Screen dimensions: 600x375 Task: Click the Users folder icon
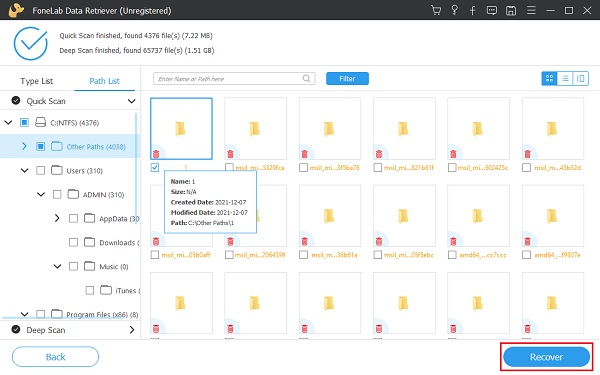(57, 170)
